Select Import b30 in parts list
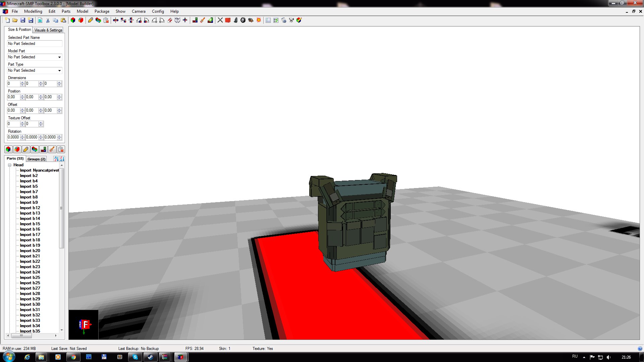 point(30,304)
